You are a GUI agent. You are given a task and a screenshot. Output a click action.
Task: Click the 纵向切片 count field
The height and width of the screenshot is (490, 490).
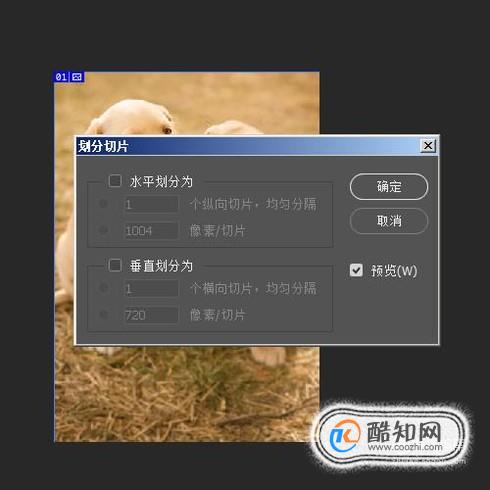(151, 204)
